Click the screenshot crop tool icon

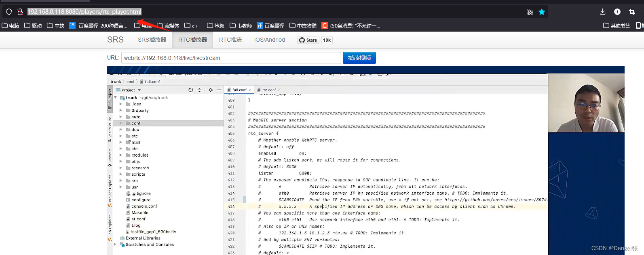coord(632,12)
